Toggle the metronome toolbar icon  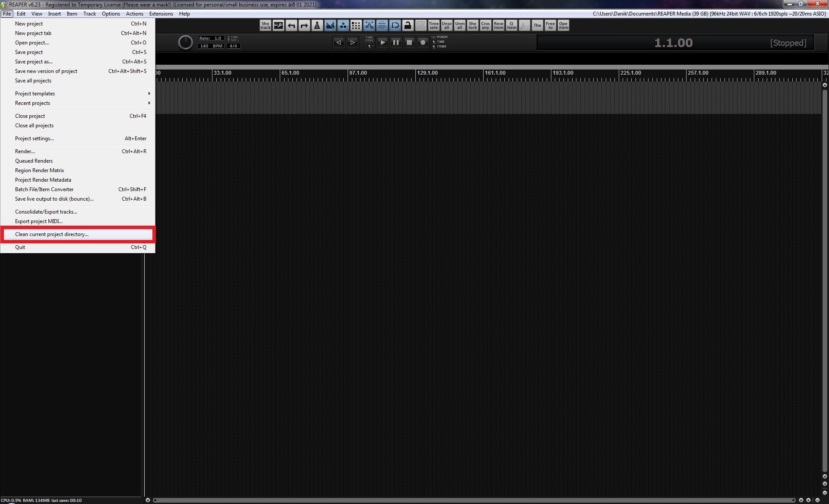(317, 25)
